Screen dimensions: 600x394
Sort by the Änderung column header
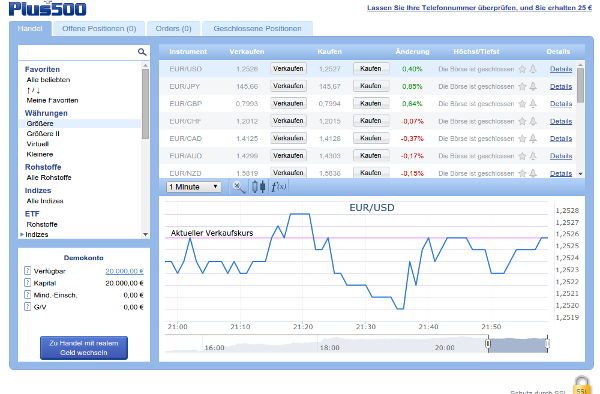coord(412,52)
